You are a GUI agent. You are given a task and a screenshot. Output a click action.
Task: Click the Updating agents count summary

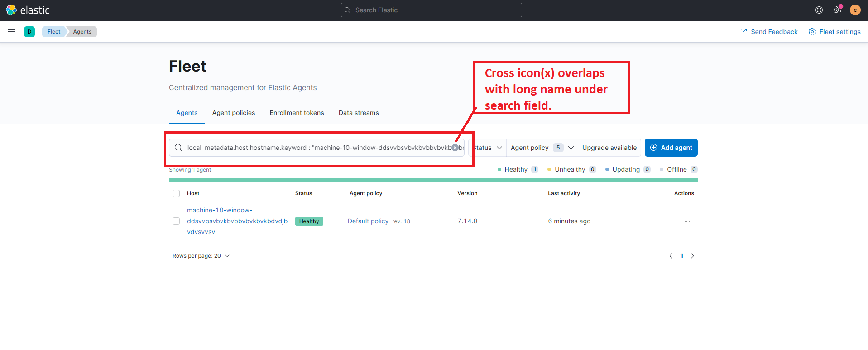(628, 169)
